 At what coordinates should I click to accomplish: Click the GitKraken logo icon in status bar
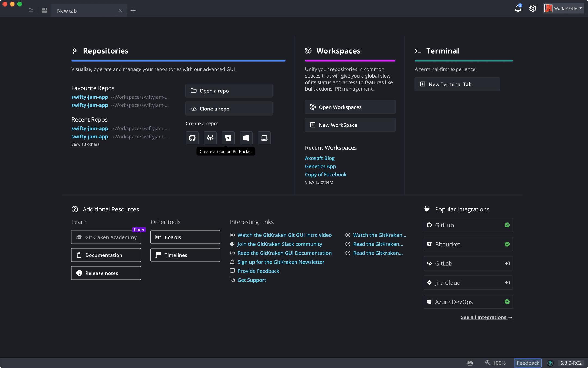(550, 363)
